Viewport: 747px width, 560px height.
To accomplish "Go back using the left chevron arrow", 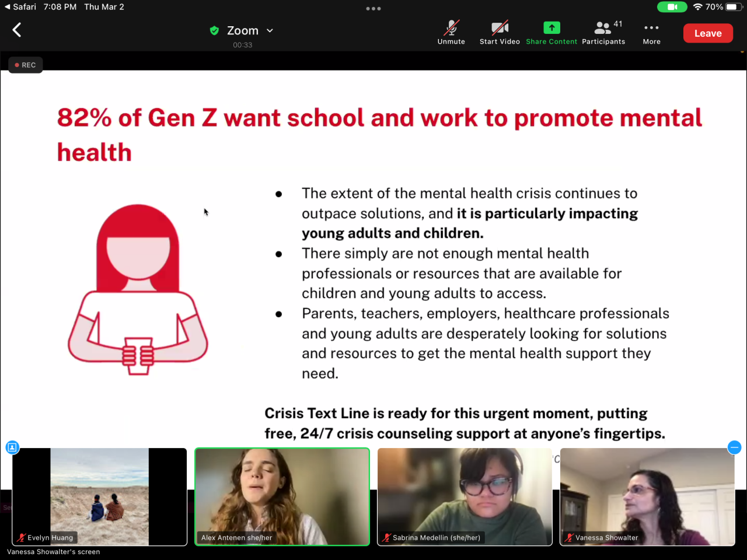I will pyautogui.click(x=17, y=30).
